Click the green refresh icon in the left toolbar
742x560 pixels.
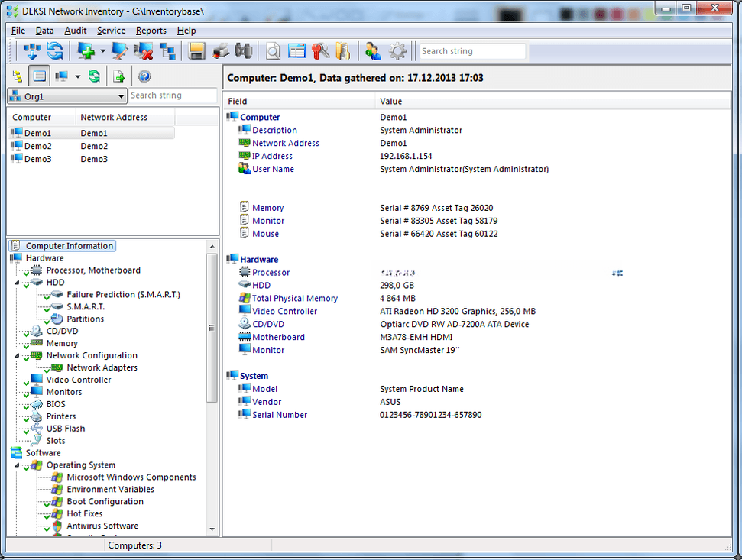(94, 76)
